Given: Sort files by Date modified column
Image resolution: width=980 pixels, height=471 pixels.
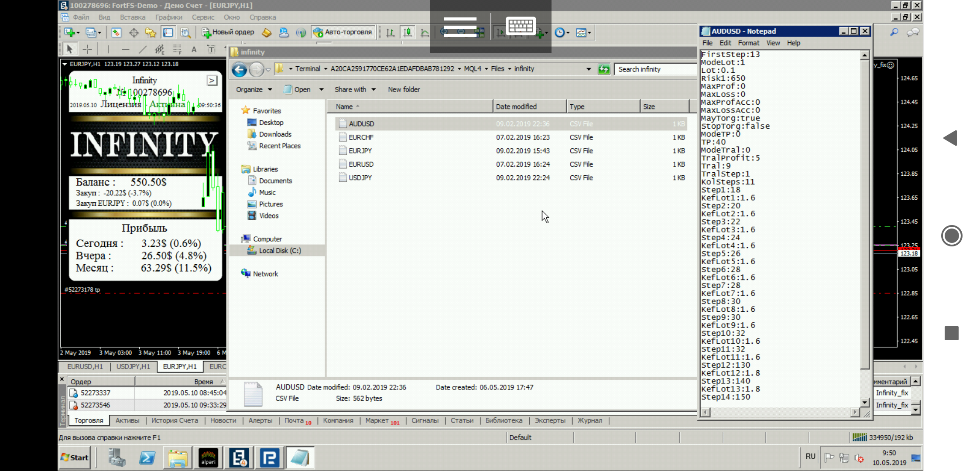Looking at the screenshot, I should pos(529,106).
